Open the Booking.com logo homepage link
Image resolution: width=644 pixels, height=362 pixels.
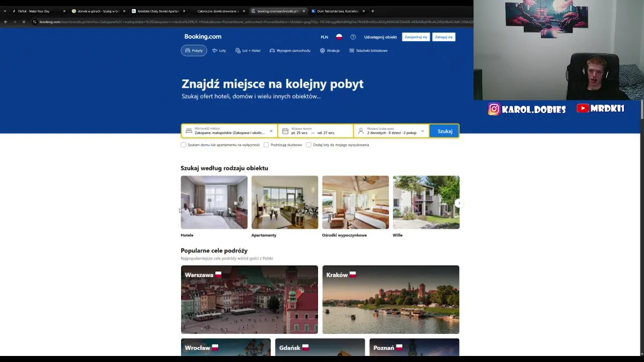(x=203, y=37)
